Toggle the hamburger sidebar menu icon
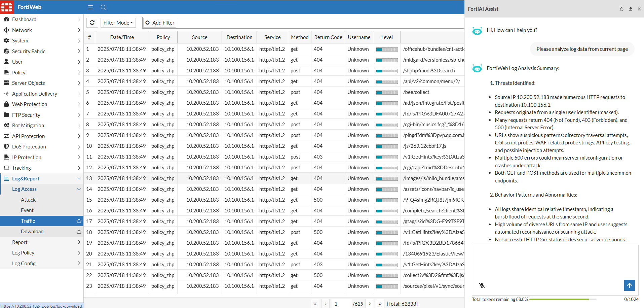 coord(90,7)
